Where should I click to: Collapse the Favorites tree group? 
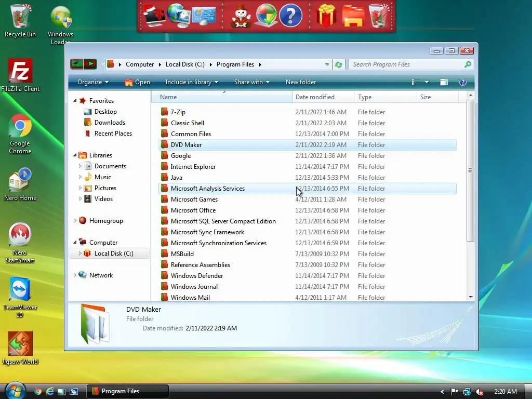75,101
